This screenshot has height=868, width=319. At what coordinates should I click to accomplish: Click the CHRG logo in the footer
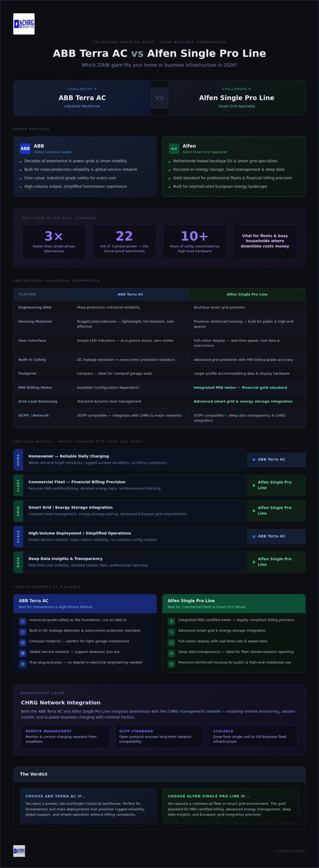click(19, 851)
